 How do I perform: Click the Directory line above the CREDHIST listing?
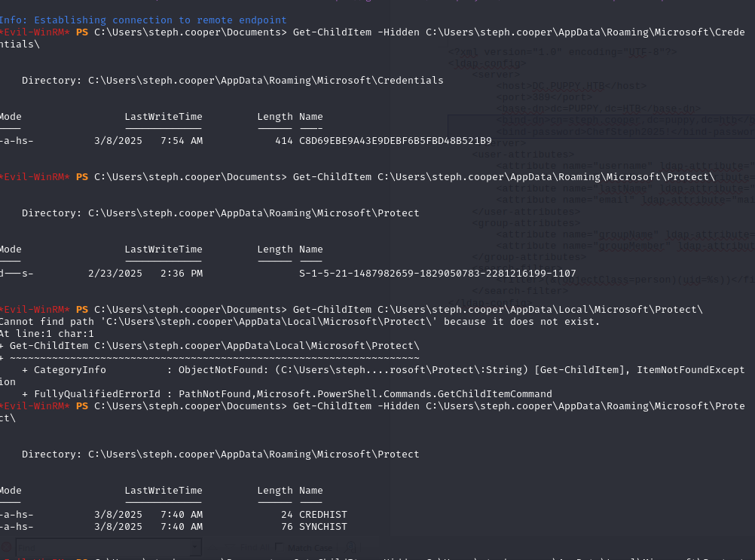point(221,454)
